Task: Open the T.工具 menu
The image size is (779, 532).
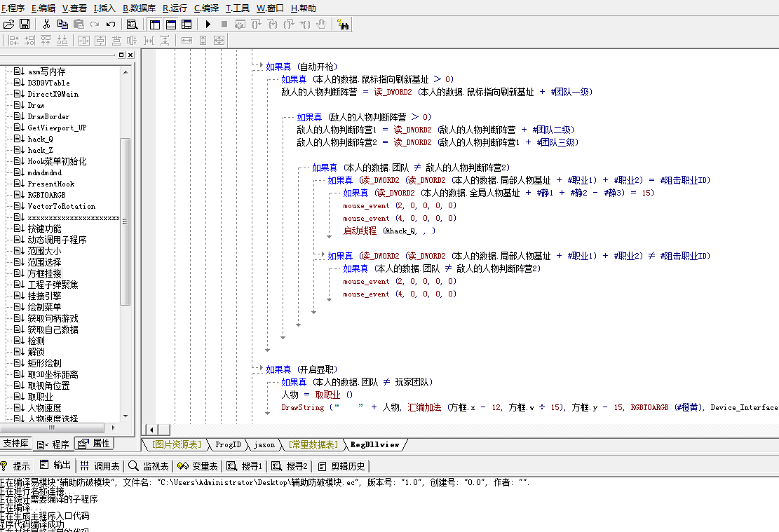Action: (238, 8)
